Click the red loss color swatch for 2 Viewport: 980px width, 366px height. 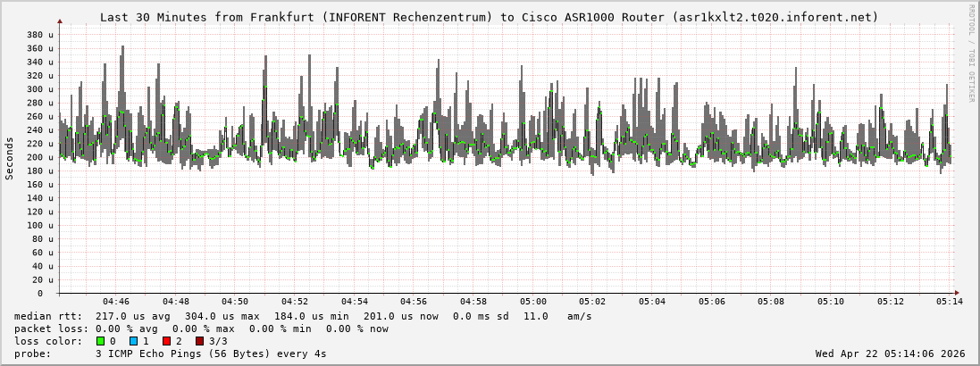point(166,341)
